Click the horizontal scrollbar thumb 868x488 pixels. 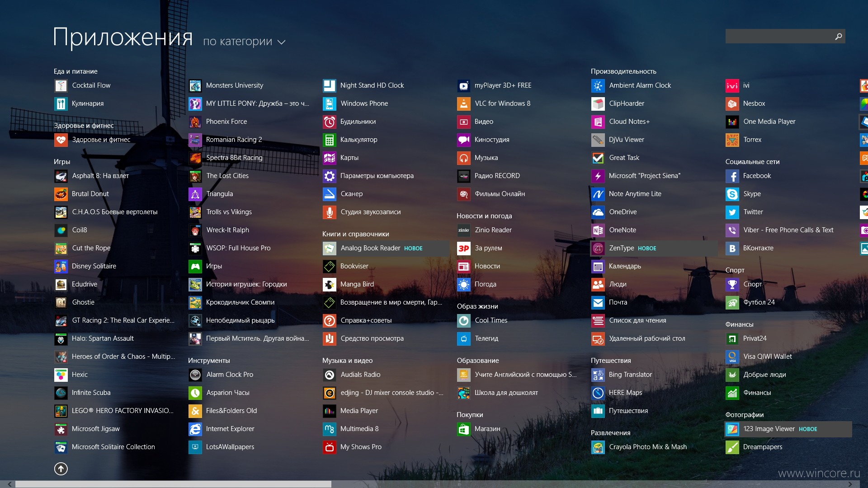173,484
